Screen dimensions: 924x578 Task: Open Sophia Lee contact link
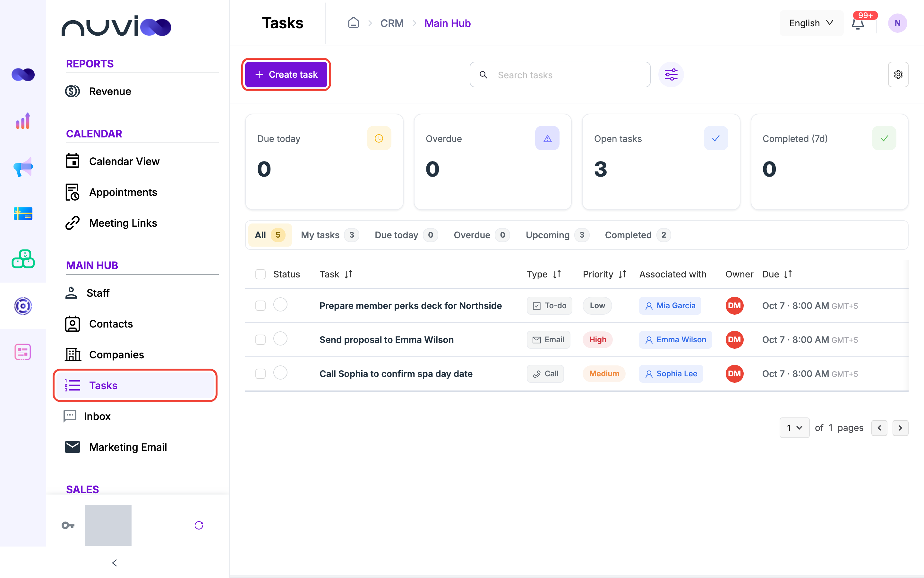(x=671, y=373)
